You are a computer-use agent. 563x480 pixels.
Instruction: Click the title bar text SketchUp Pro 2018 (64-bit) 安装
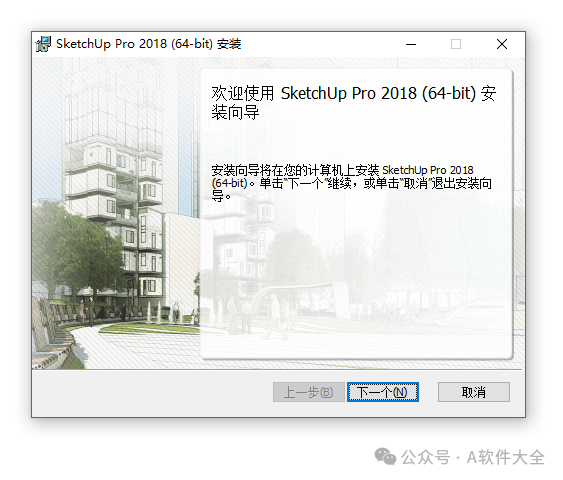[149, 44]
